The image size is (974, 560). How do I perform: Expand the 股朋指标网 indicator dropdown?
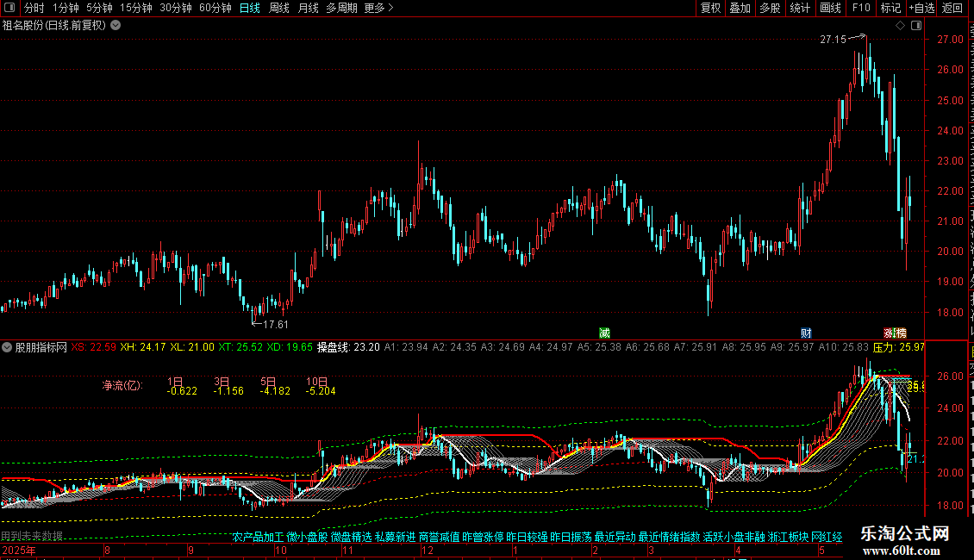[7, 347]
